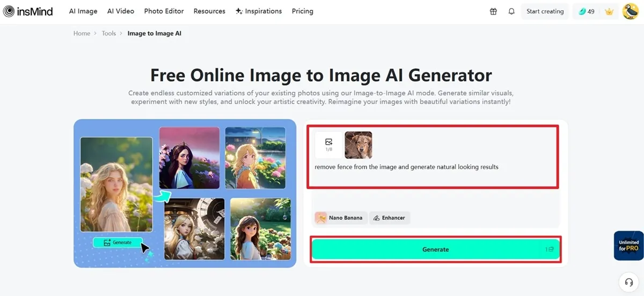Open the Unlimited for PRO banner
Viewport: 644px width, 296px height.
(628, 246)
